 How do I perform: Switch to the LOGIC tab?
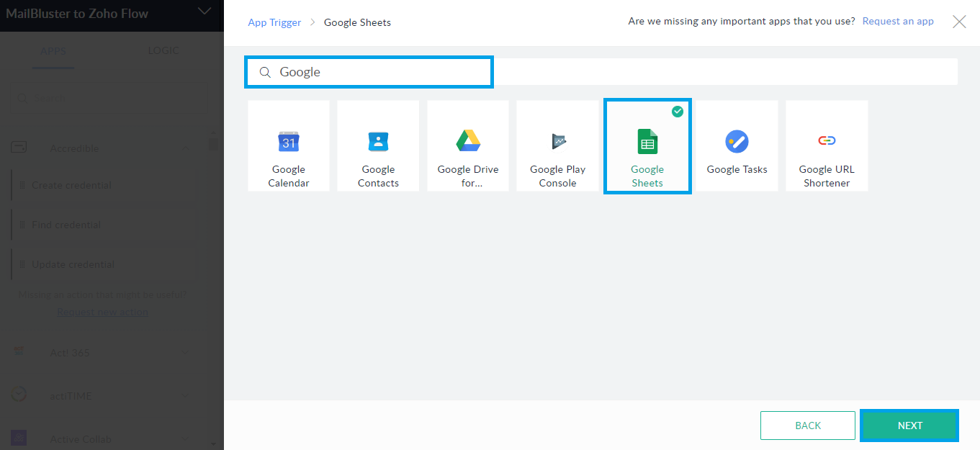pyautogui.click(x=163, y=50)
